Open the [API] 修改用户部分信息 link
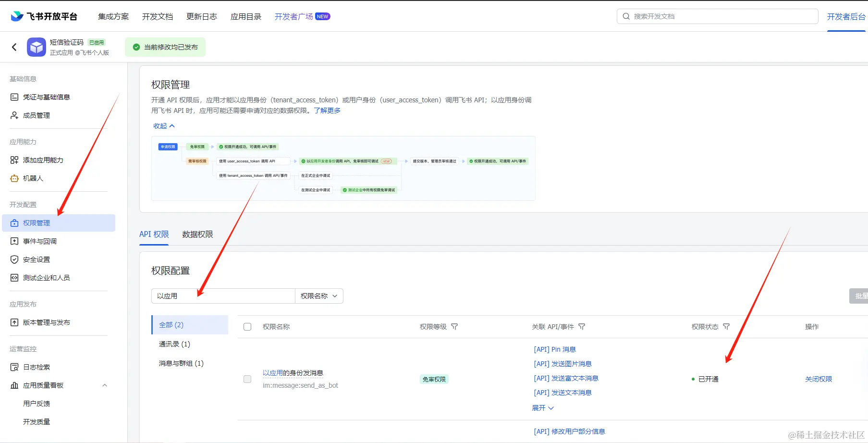 pyautogui.click(x=570, y=431)
